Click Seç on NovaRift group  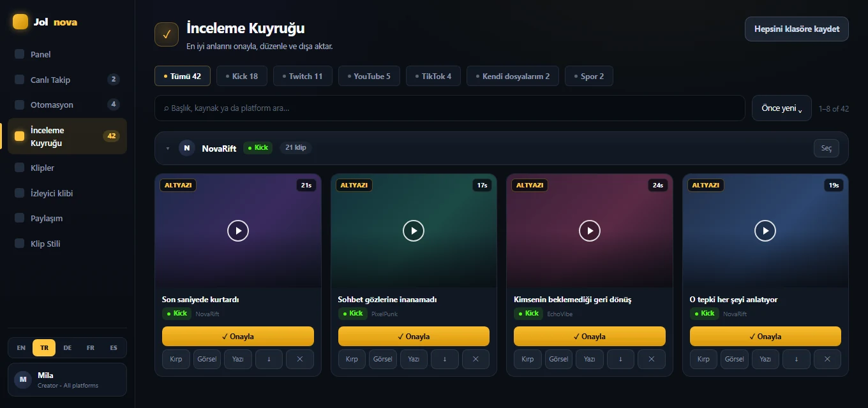[827, 148]
